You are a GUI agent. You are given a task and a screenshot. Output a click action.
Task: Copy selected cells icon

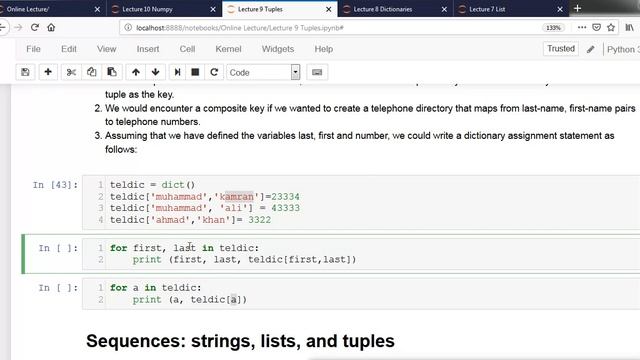click(91, 72)
